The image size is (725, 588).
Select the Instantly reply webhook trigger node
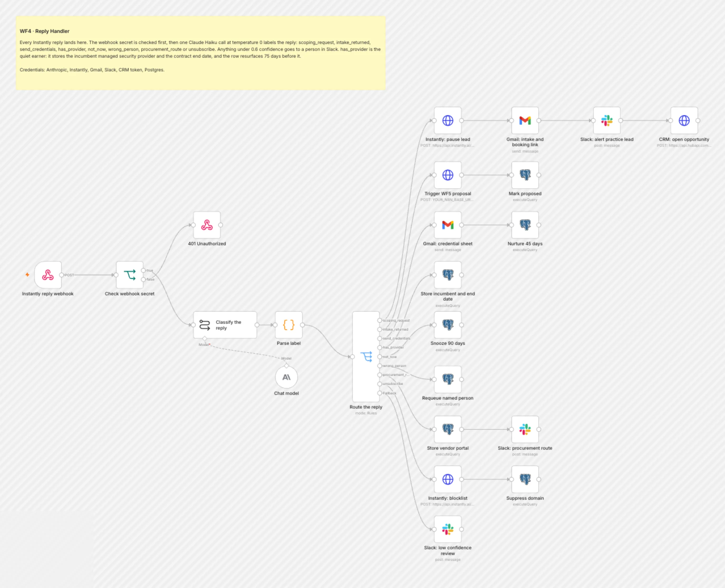pos(48,275)
